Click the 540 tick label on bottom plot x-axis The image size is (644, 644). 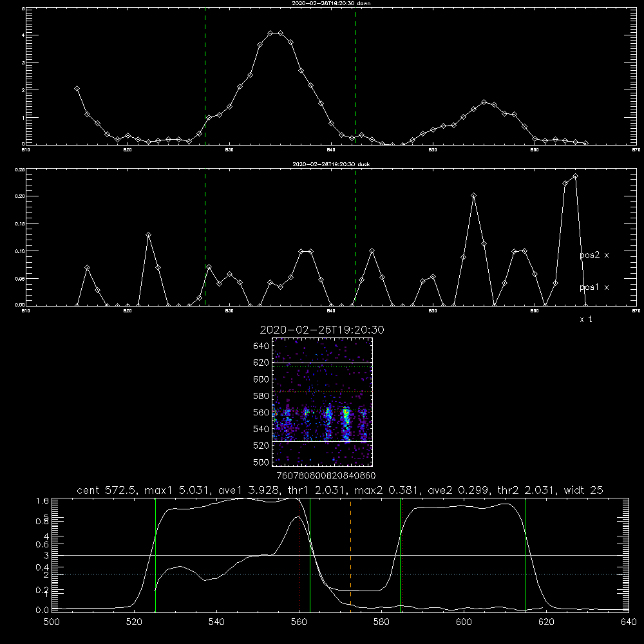click(216, 622)
